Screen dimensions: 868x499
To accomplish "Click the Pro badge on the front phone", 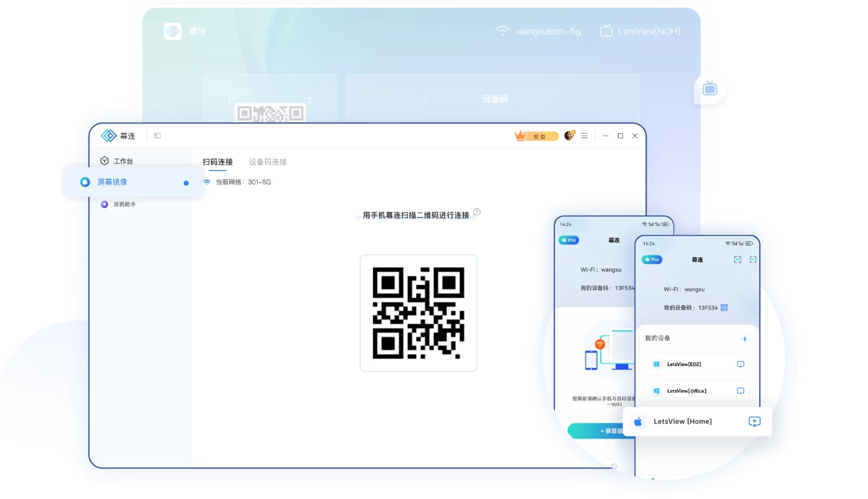I will pyautogui.click(x=652, y=260).
